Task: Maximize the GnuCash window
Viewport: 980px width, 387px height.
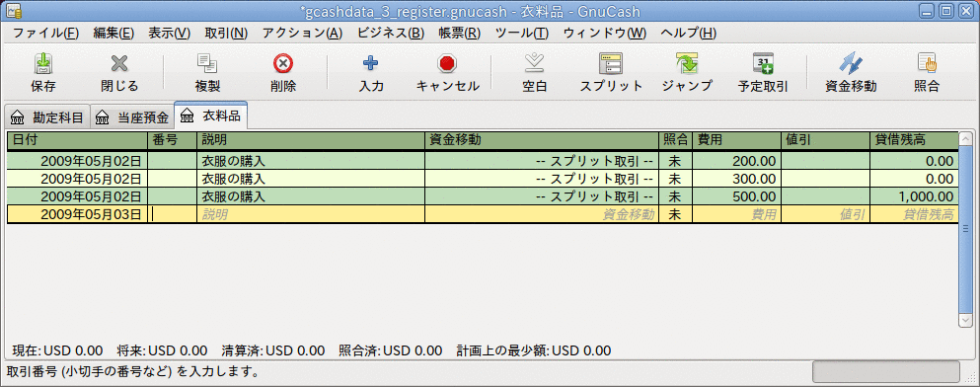Action: tap(946, 11)
